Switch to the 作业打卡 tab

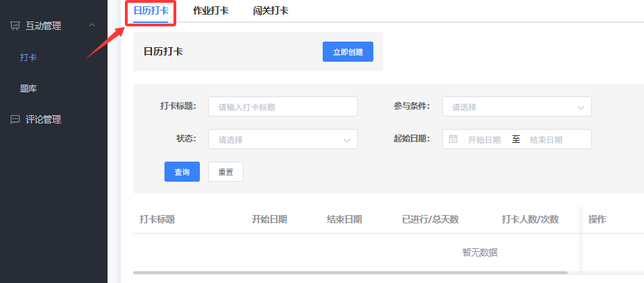(x=210, y=10)
